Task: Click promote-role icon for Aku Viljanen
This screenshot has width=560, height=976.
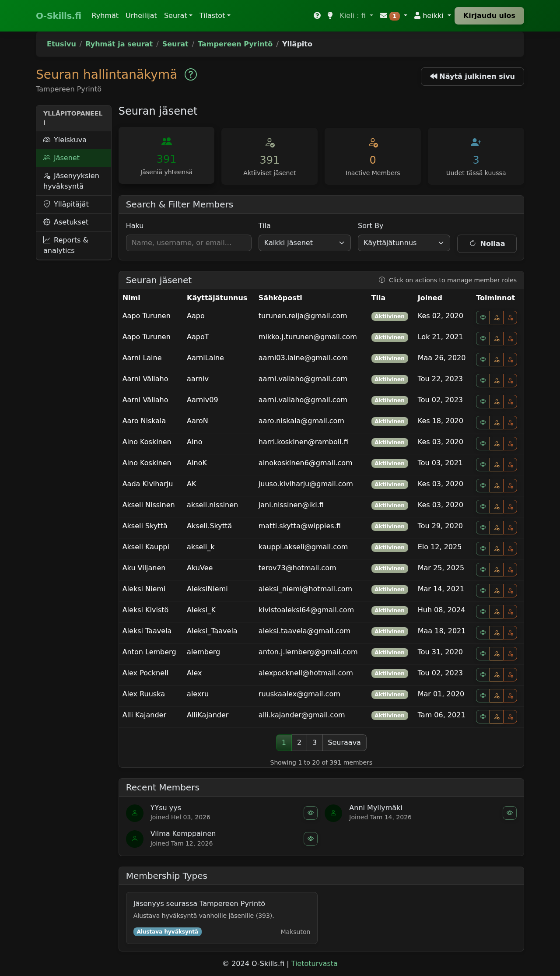Action: (x=497, y=570)
